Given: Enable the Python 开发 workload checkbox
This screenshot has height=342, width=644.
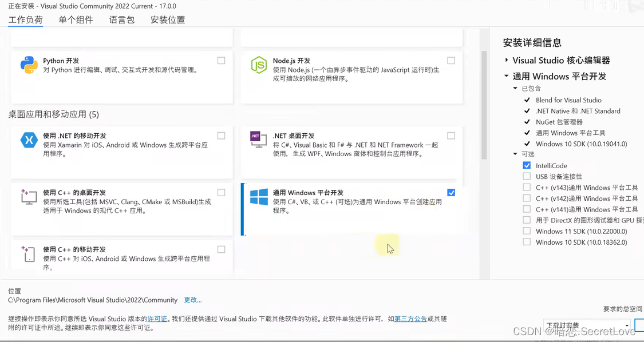Looking at the screenshot, I should pos(221,61).
